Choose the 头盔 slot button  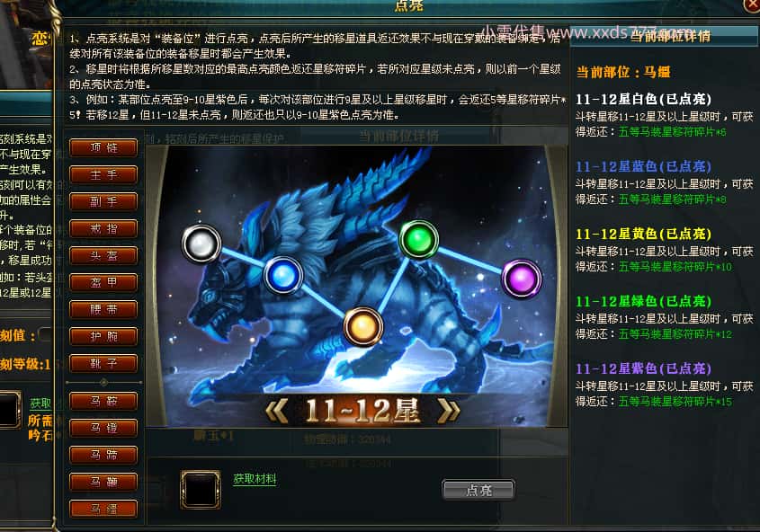pos(103,255)
